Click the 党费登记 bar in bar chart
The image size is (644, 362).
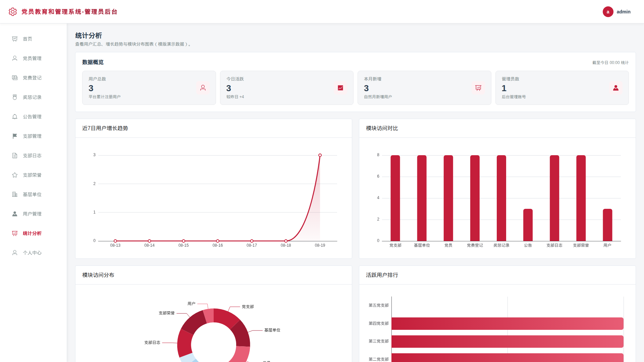click(475, 198)
